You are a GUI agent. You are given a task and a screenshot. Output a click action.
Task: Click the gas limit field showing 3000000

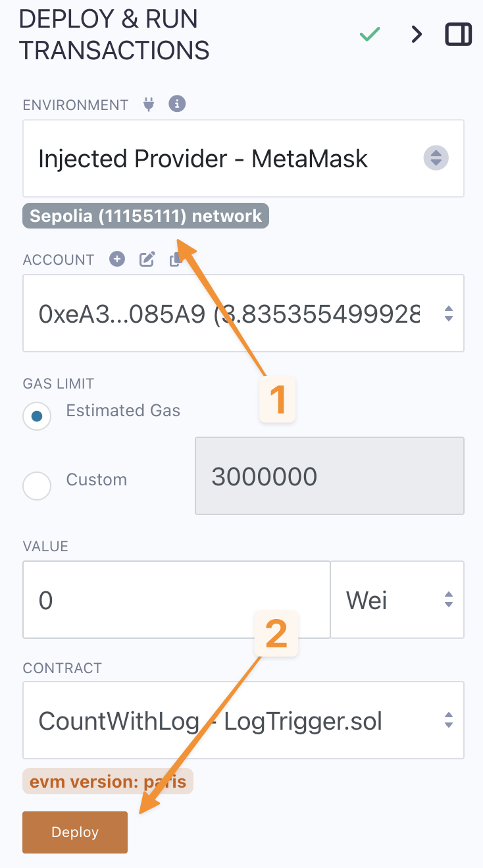pyautogui.click(x=329, y=476)
